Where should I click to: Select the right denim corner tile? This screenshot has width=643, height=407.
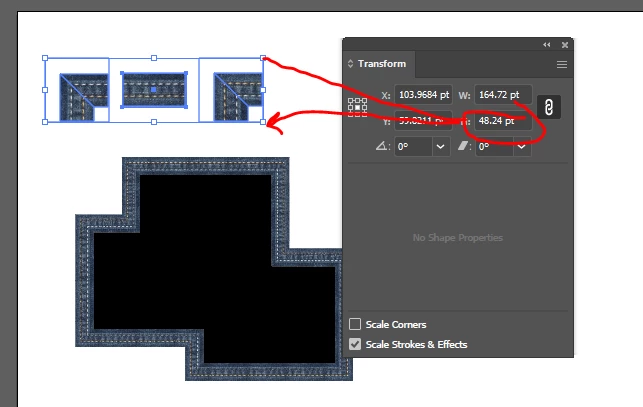point(238,97)
